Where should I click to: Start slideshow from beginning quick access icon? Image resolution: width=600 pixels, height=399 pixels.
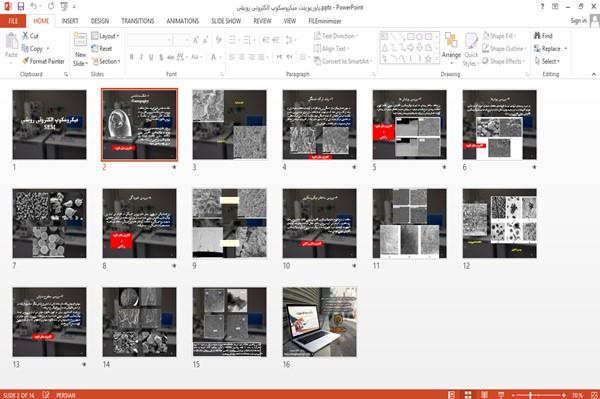(64, 6)
